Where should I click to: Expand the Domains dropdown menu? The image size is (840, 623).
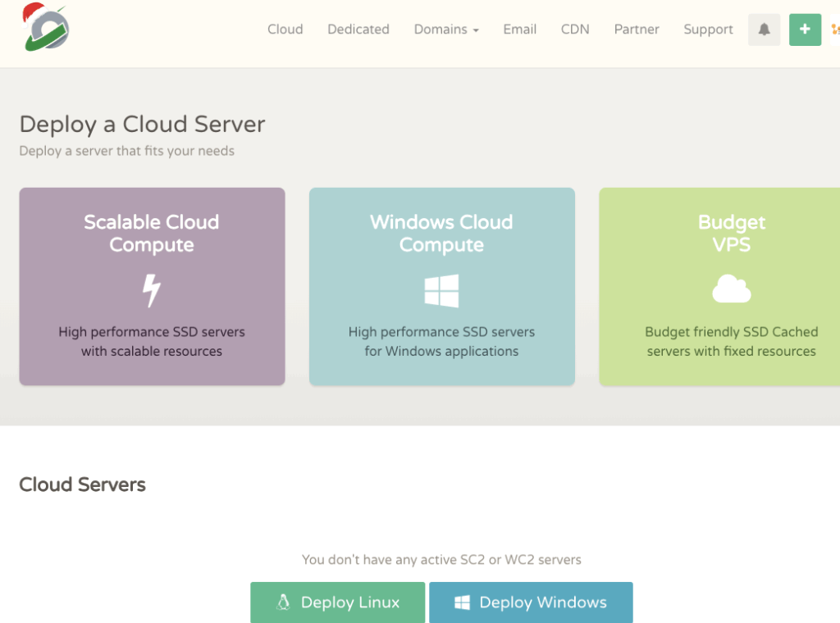click(446, 30)
